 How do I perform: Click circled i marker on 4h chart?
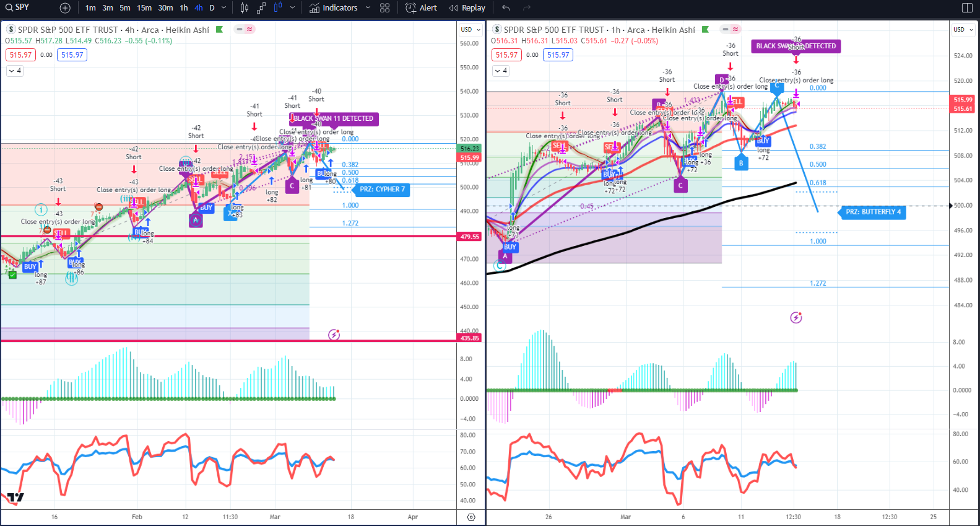tap(41, 209)
